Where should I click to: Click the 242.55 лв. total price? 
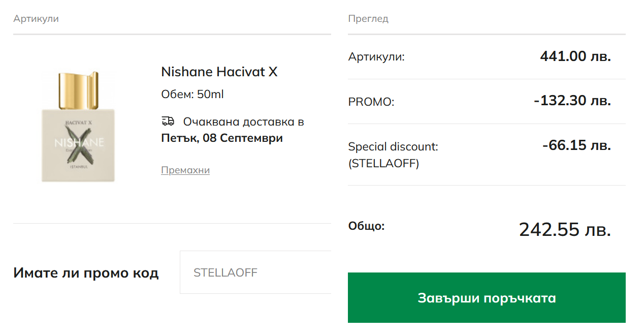pyautogui.click(x=565, y=230)
